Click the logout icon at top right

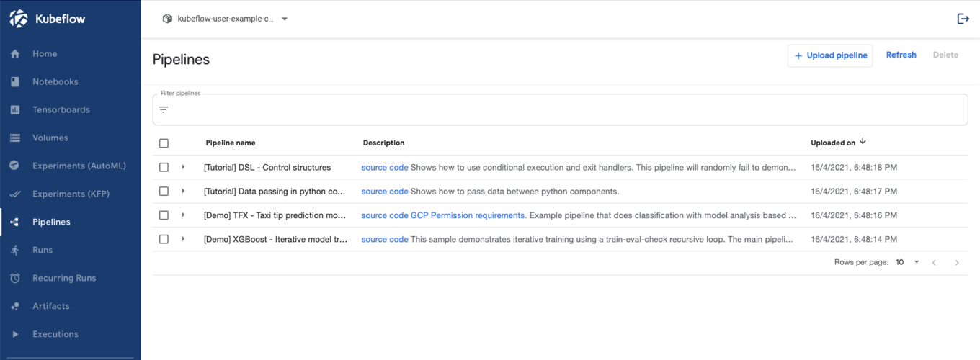click(963, 19)
